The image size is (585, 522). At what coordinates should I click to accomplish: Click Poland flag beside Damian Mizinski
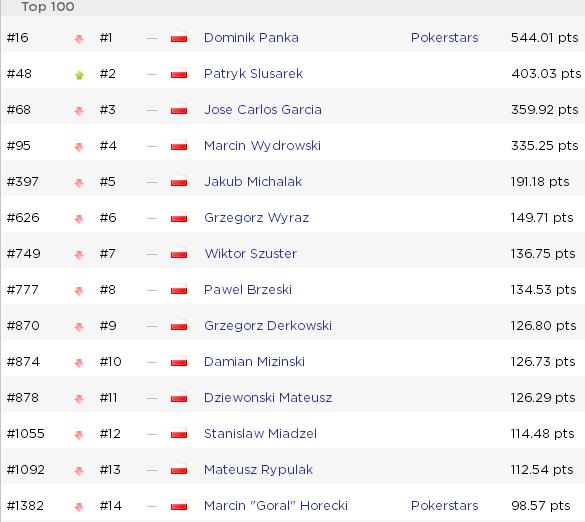pos(179,362)
